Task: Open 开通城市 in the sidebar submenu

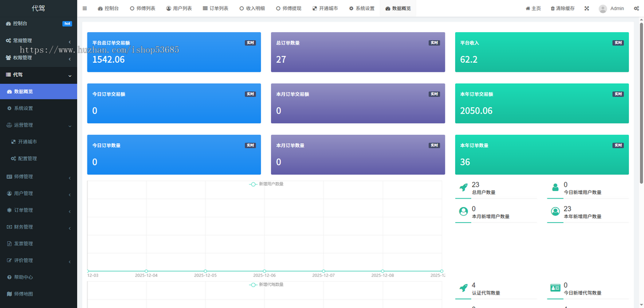Action: [x=27, y=142]
